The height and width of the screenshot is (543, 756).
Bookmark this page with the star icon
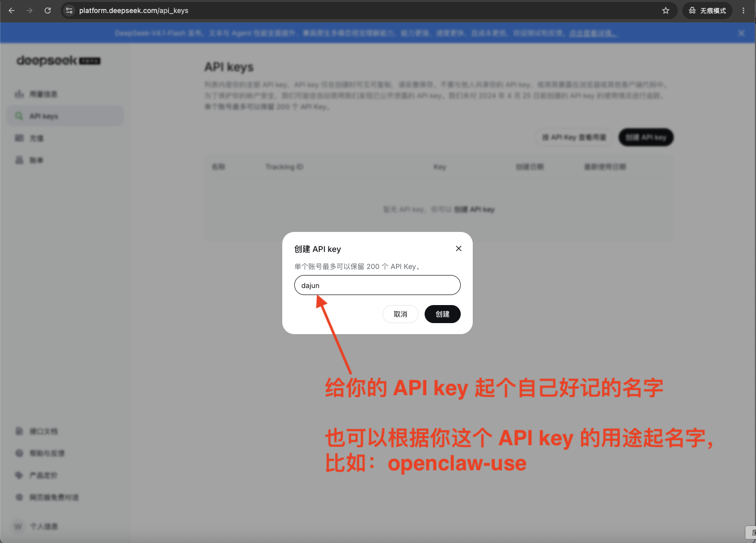pyautogui.click(x=666, y=11)
